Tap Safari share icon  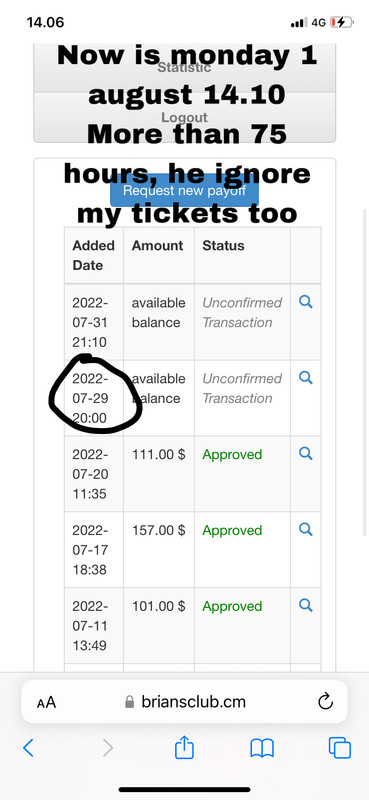coord(184,748)
